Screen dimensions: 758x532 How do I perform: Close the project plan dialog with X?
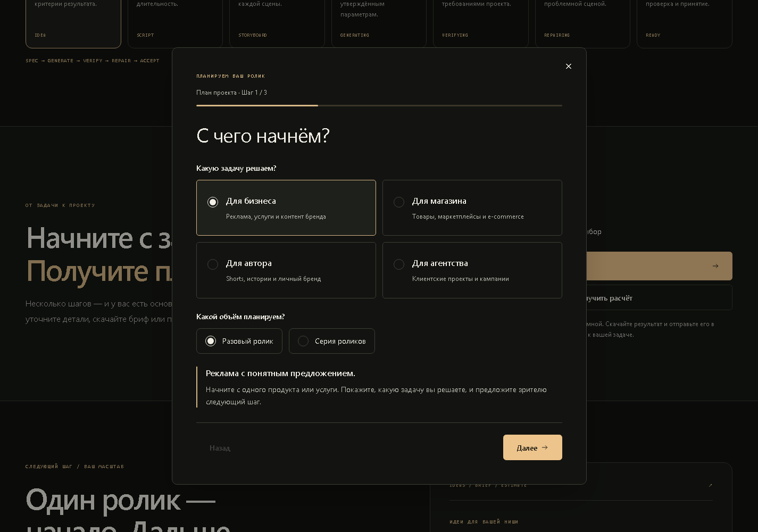(569, 66)
